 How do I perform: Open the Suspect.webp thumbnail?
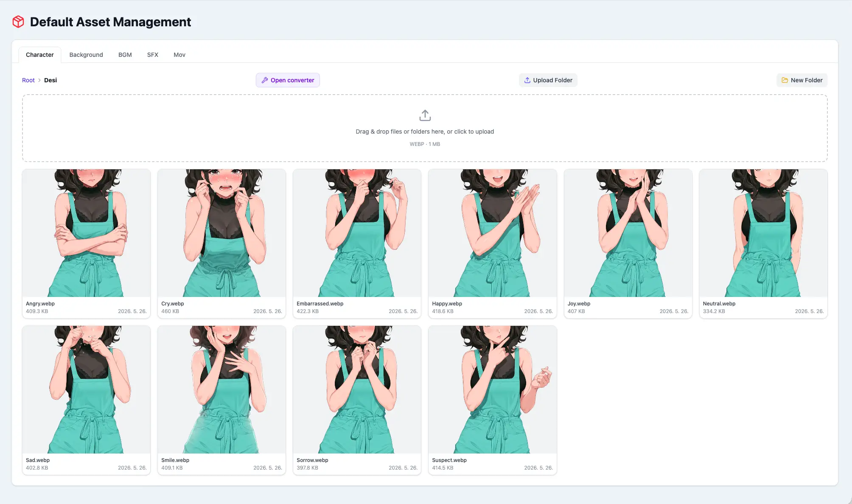coord(492,389)
